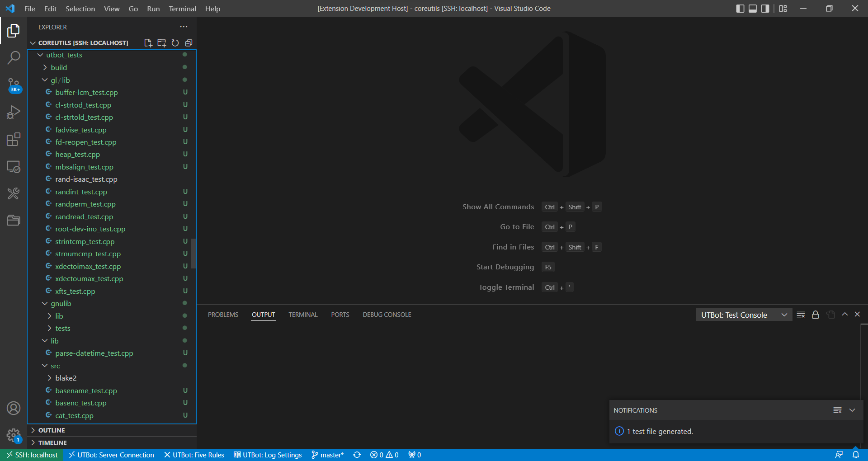Open the Terminal menu
The image size is (868, 461).
(x=182, y=9)
